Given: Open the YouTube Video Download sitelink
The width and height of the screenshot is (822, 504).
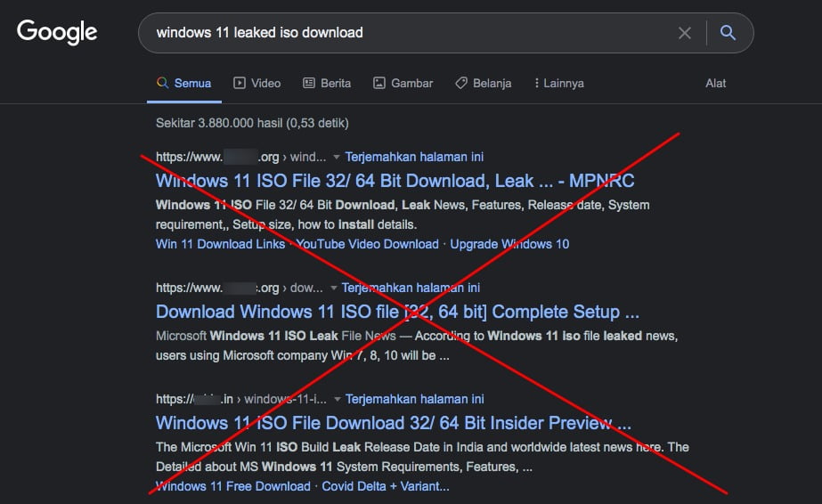Looking at the screenshot, I should (368, 244).
